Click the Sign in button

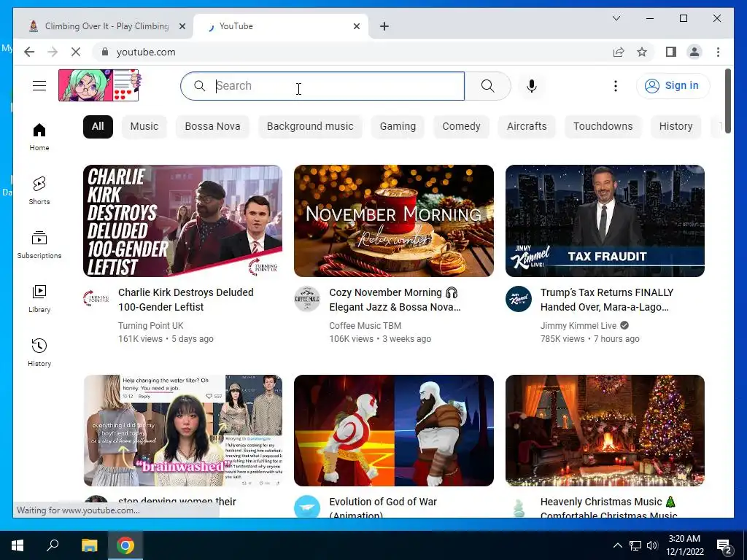[673, 86]
